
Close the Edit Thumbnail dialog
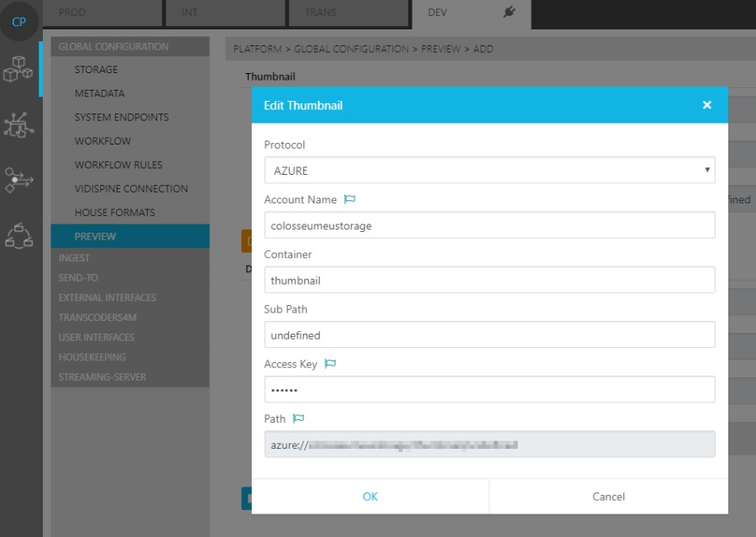tap(706, 105)
